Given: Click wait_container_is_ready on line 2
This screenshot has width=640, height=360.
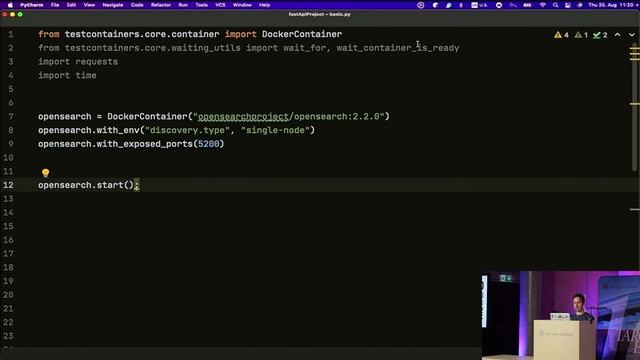Looking at the screenshot, I should 398,48.
